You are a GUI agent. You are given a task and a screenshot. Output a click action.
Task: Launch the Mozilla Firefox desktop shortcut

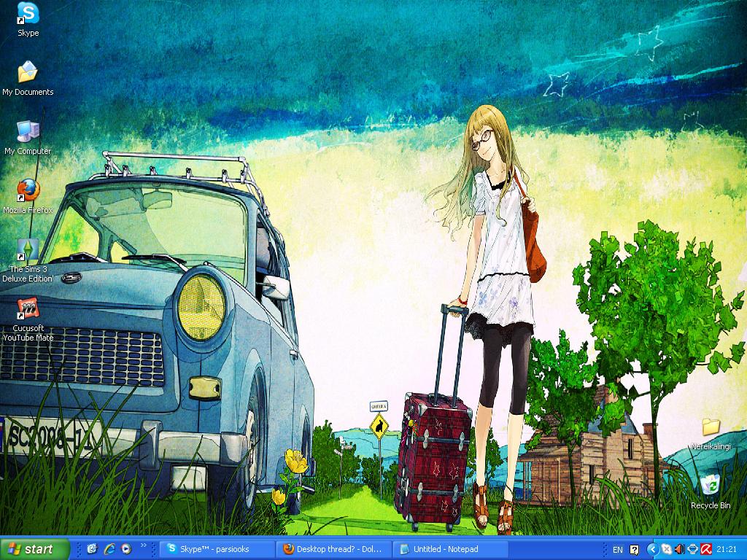[x=28, y=196]
